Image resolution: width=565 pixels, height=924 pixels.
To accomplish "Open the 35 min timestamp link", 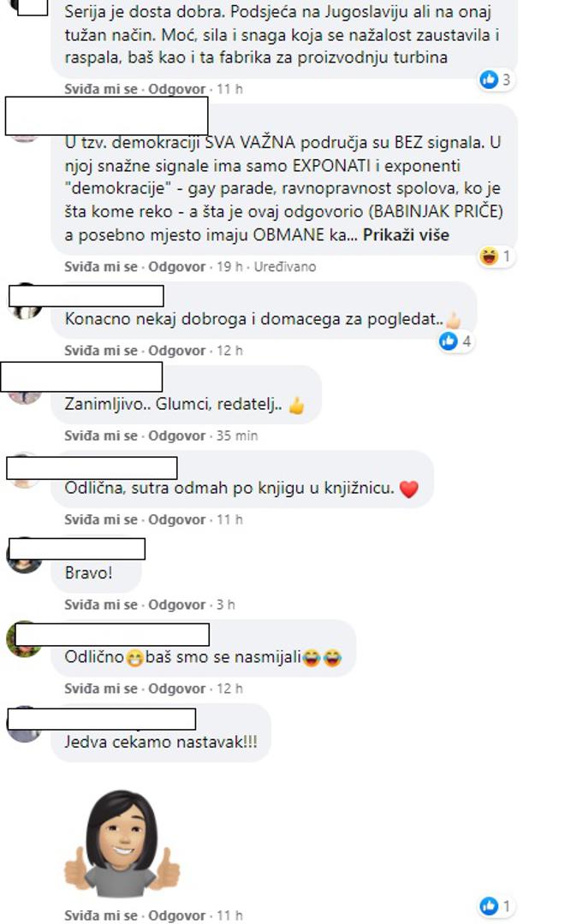I will coord(237,435).
